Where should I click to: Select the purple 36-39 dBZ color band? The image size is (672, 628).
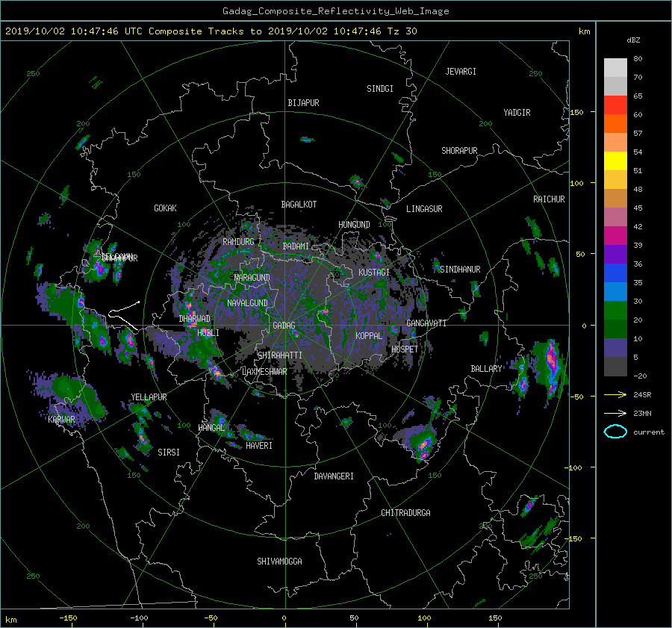615,254
